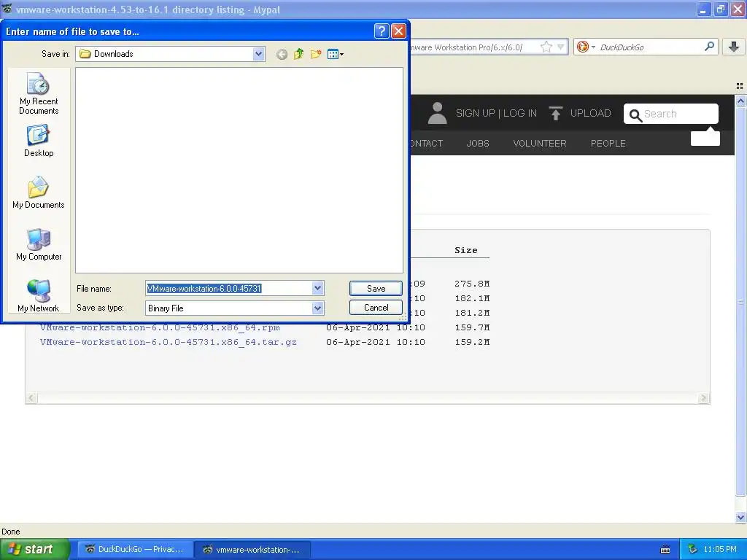747x560 pixels.
Task: Click the 275.8M size value
Action: [472, 284]
